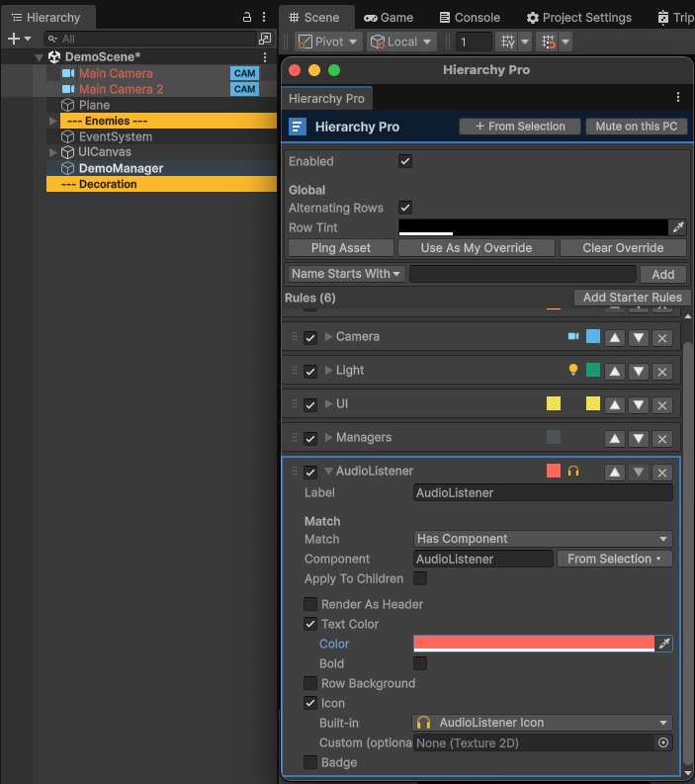Open the Project Settings tab
Screen dimensions: 695x784
coord(579,18)
